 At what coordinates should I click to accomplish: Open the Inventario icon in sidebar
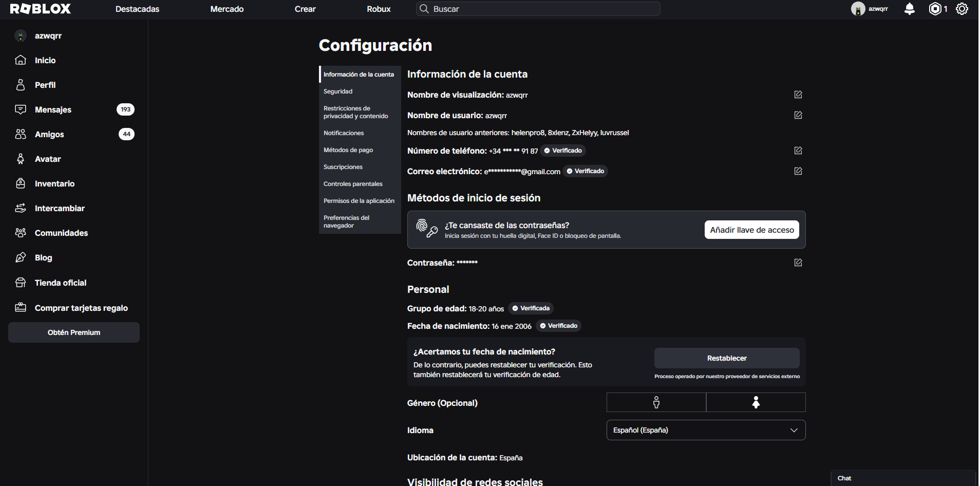21,183
